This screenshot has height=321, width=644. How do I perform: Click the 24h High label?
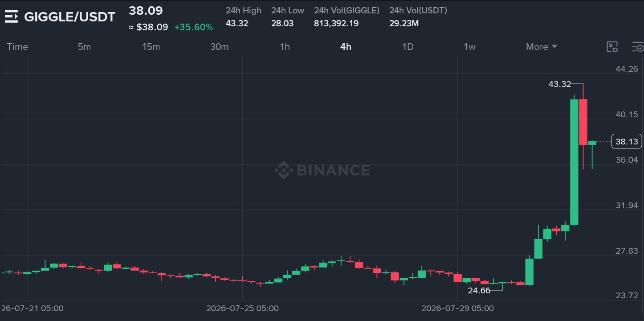(x=244, y=10)
